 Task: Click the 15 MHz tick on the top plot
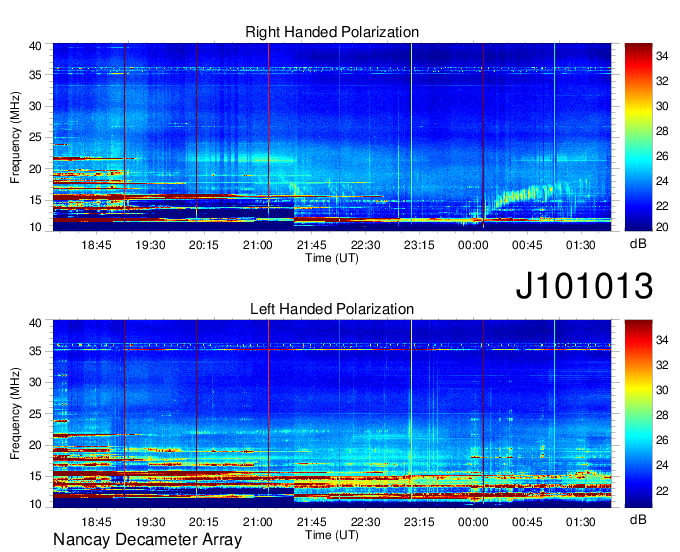(x=35, y=200)
